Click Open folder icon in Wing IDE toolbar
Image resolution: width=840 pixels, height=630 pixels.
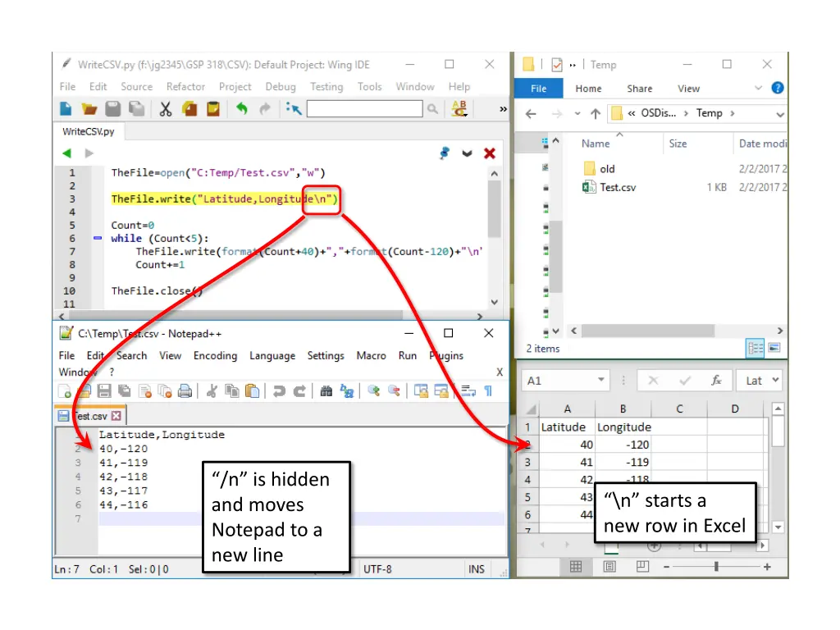coord(89,109)
